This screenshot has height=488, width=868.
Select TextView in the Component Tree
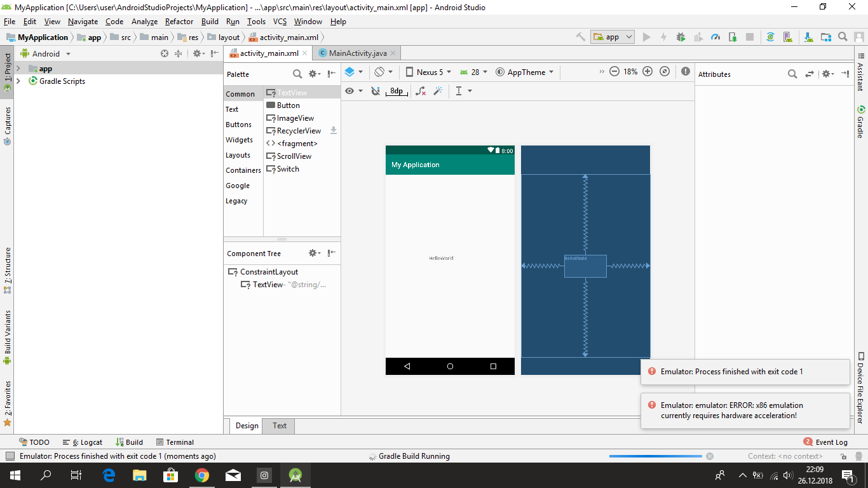[x=283, y=285]
